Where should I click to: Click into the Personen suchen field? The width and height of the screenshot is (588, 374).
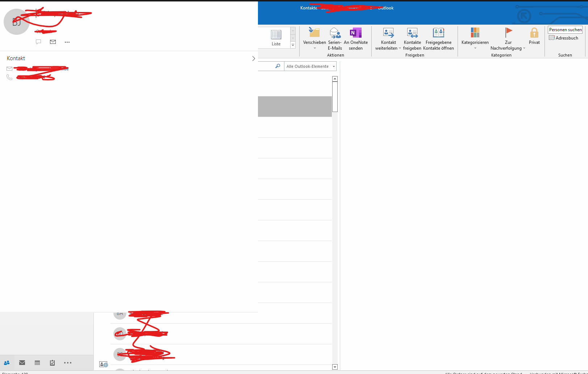(x=565, y=30)
